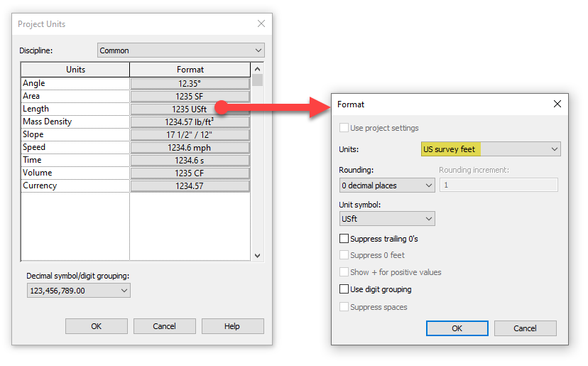The width and height of the screenshot is (588, 366).
Task: Open the Unit symbol USft dropdown
Action: (x=387, y=219)
